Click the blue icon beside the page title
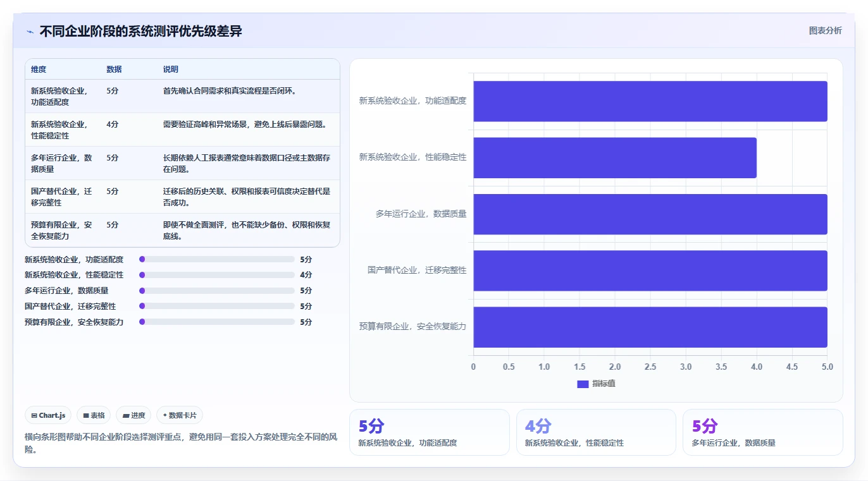The width and height of the screenshot is (868, 481). click(30, 32)
